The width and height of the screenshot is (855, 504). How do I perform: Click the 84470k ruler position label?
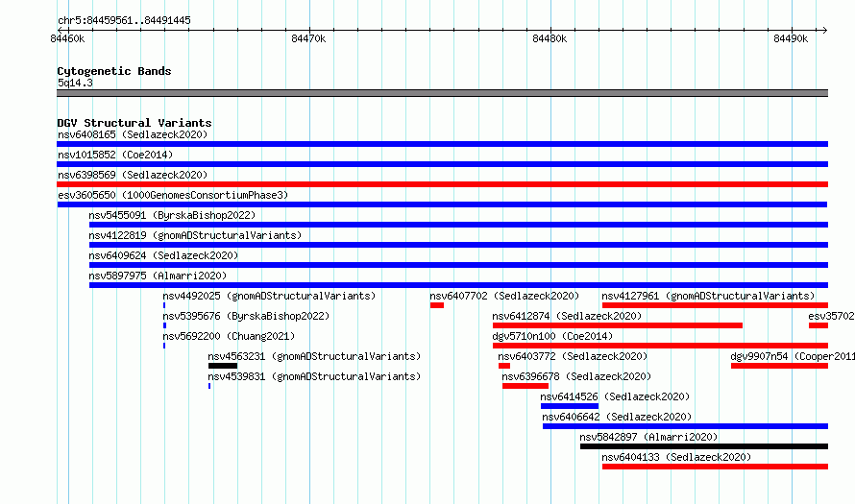pos(308,38)
